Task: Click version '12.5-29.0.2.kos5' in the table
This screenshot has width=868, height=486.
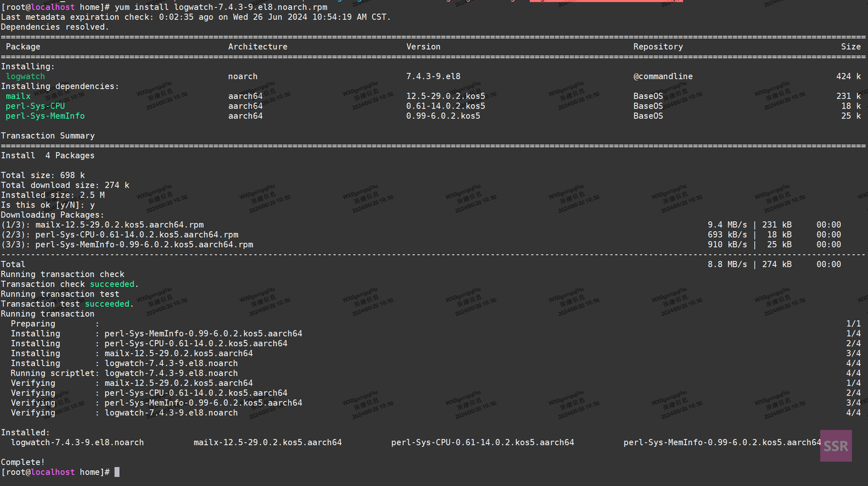Action: (445, 96)
